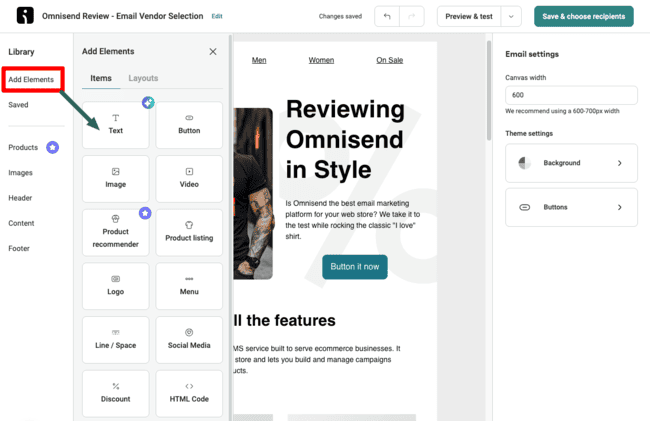Viewport: 650px width, 421px height.
Task: Switch to the Layouts tab
Action: (143, 78)
